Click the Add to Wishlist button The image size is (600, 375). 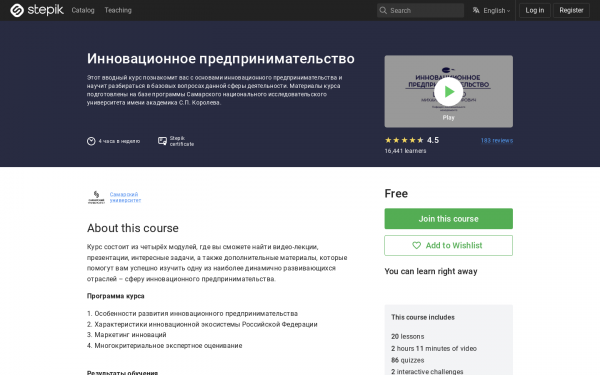[x=448, y=245]
